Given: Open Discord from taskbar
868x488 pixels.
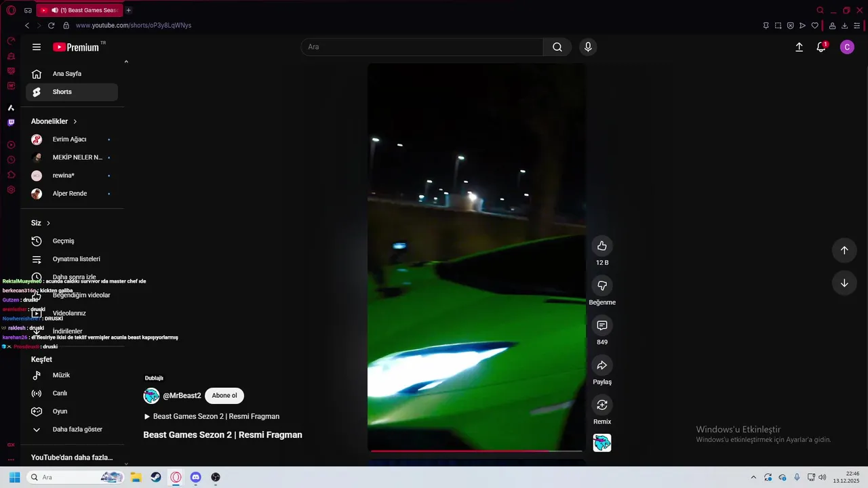Looking at the screenshot, I should click(x=196, y=477).
